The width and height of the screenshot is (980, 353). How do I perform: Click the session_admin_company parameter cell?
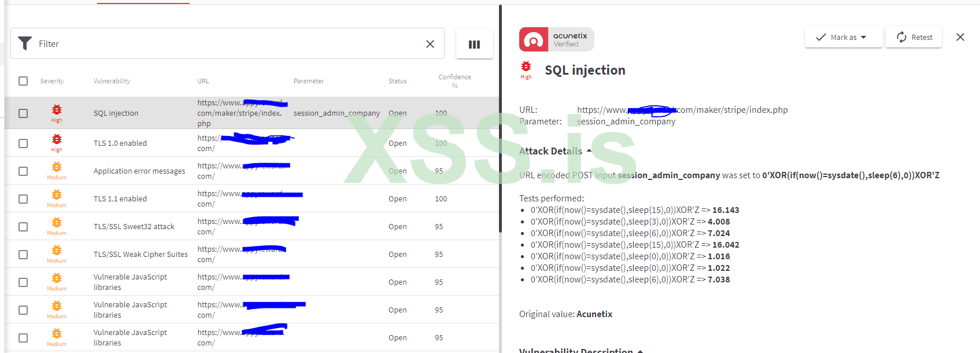coord(336,113)
